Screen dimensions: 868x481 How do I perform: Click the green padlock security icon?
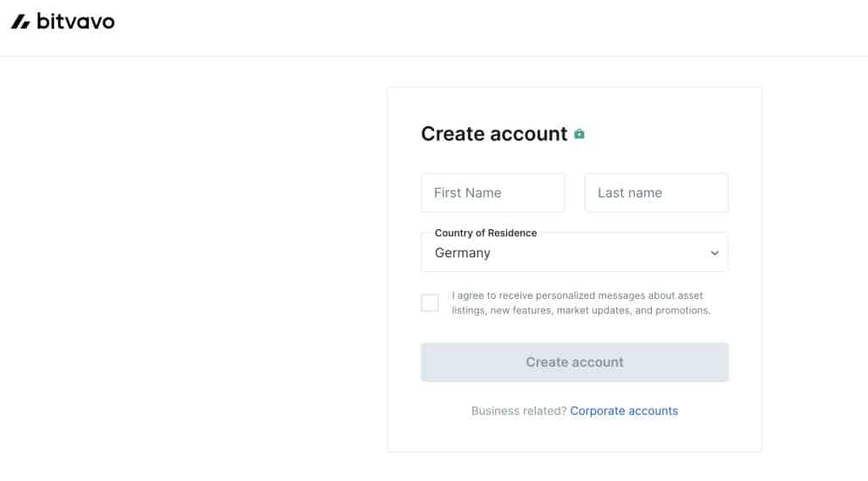(579, 134)
